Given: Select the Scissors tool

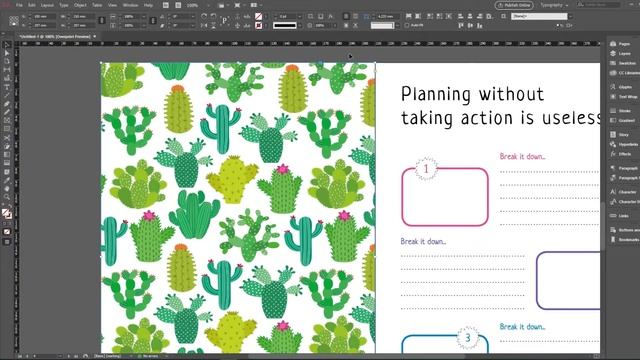Looking at the screenshot, I should tap(7, 138).
